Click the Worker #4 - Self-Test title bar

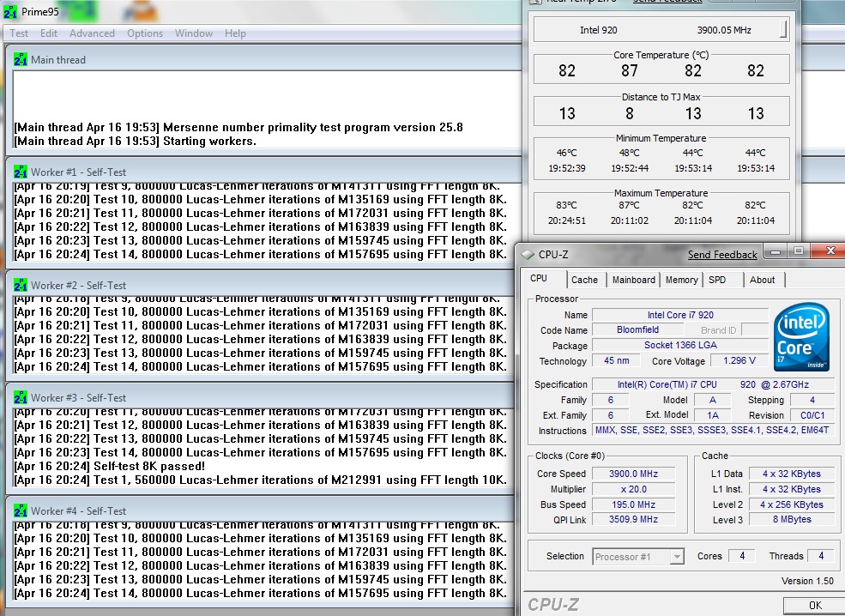262,510
